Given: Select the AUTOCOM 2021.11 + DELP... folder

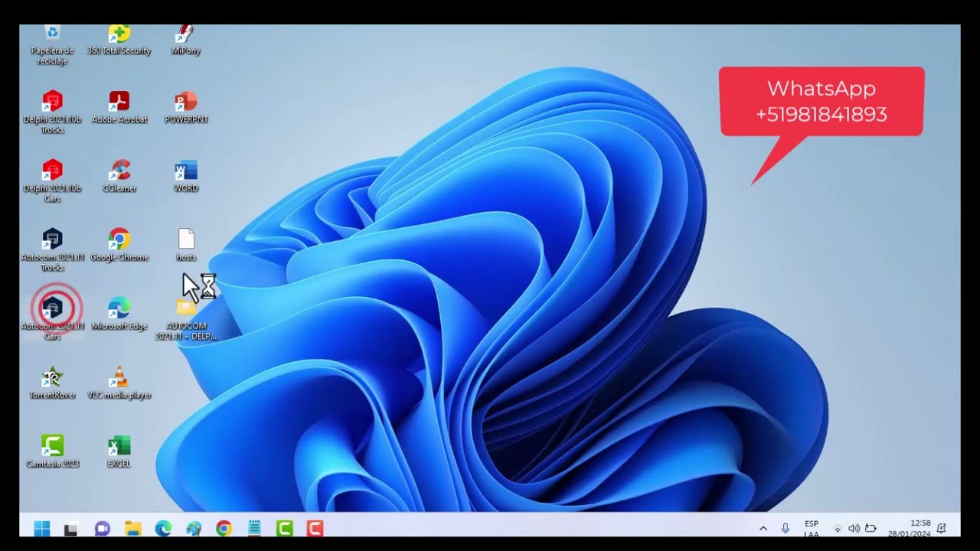Looking at the screenshot, I should pyautogui.click(x=186, y=318).
